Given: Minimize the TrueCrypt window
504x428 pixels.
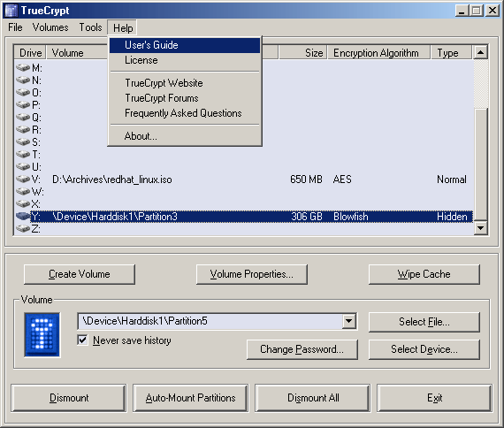Looking at the screenshot, I should click(x=462, y=11).
